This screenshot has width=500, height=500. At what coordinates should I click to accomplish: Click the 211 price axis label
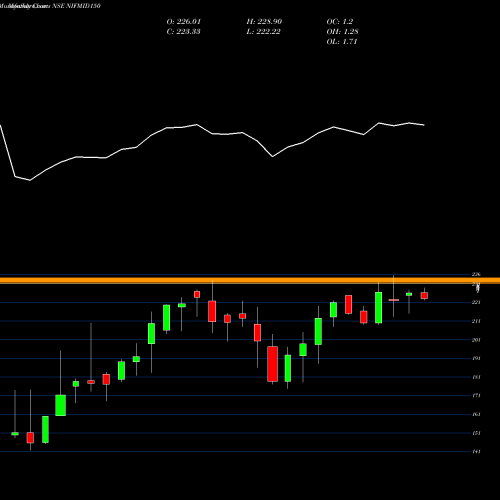point(476,321)
